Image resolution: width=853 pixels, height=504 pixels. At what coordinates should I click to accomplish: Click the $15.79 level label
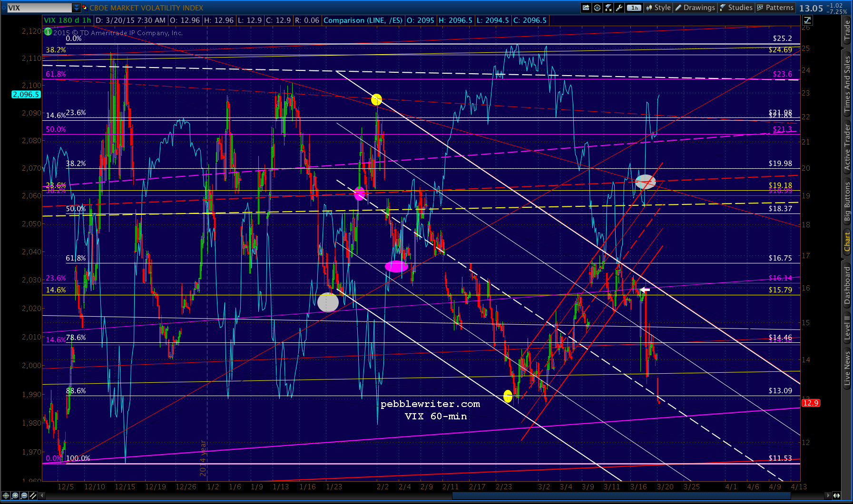(x=781, y=290)
